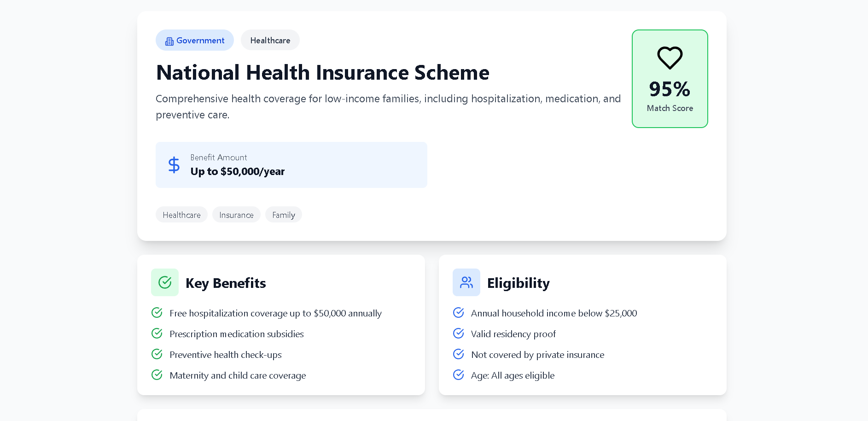Click the Key Benefits checkmark icon

point(165,282)
